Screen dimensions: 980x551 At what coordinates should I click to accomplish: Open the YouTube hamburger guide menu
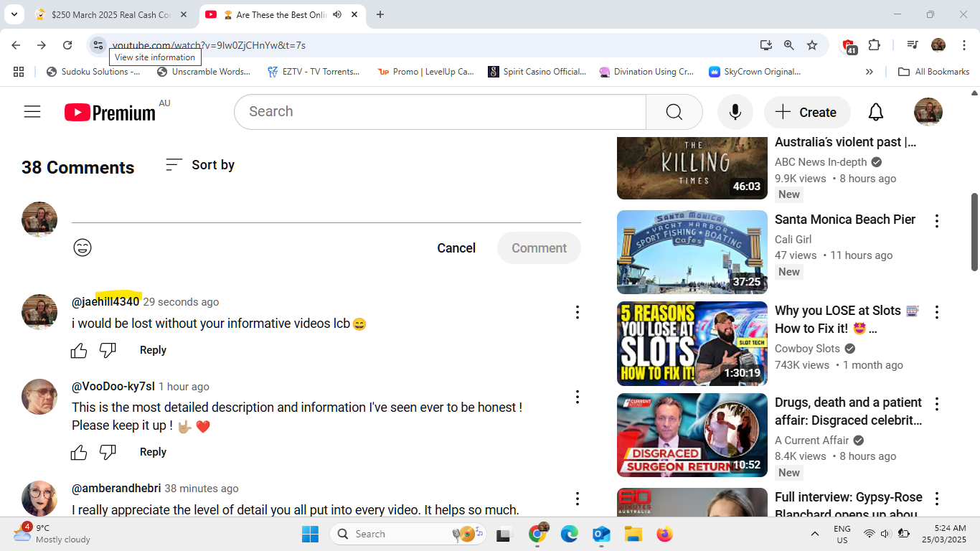click(x=32, y=112)
